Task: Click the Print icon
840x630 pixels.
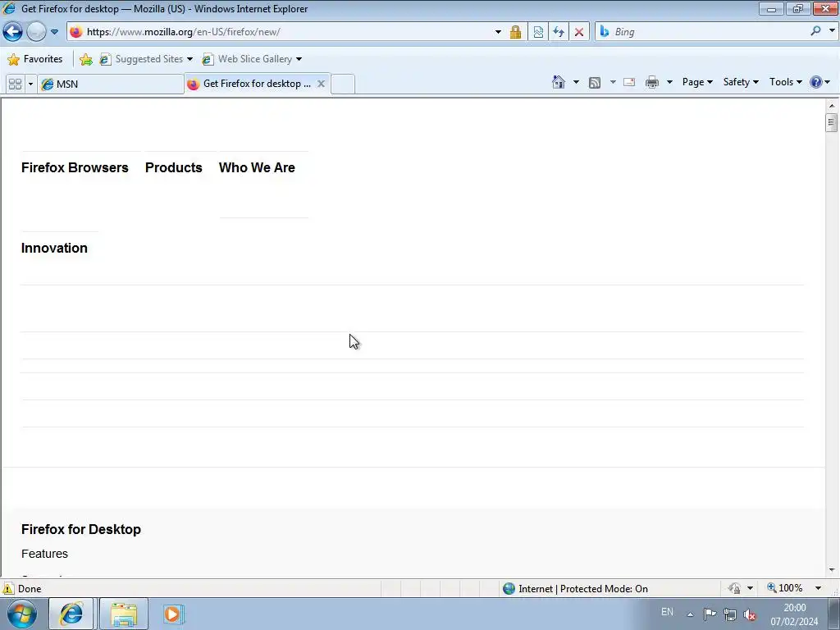Action: pyautogui.click(x=652, y=82)
